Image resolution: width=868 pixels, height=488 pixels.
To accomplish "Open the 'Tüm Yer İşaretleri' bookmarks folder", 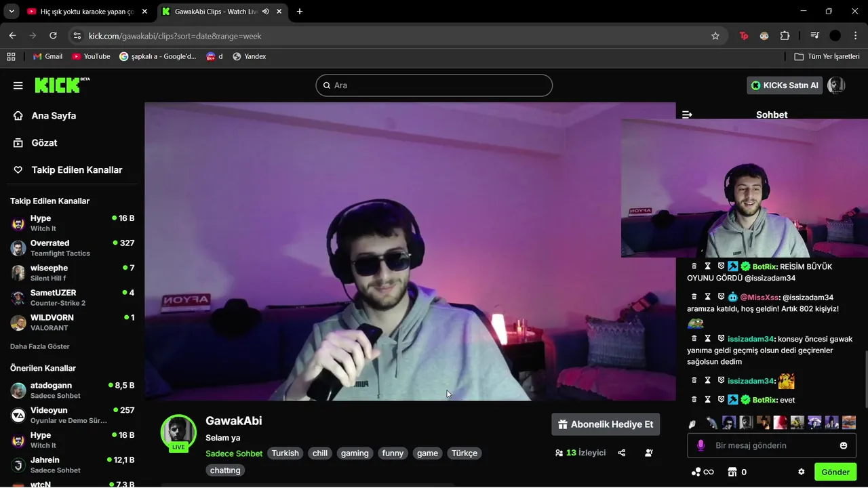I will pos(827,56).
